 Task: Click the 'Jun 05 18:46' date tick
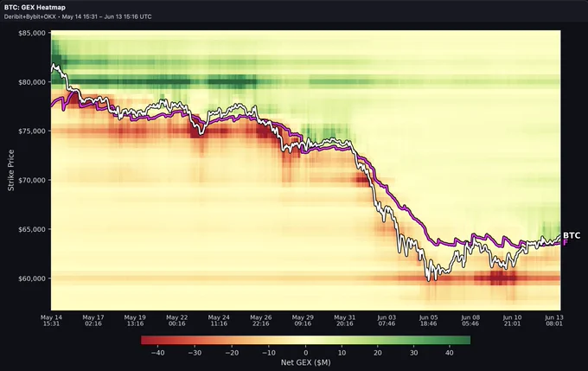click(x=428, y=320)
